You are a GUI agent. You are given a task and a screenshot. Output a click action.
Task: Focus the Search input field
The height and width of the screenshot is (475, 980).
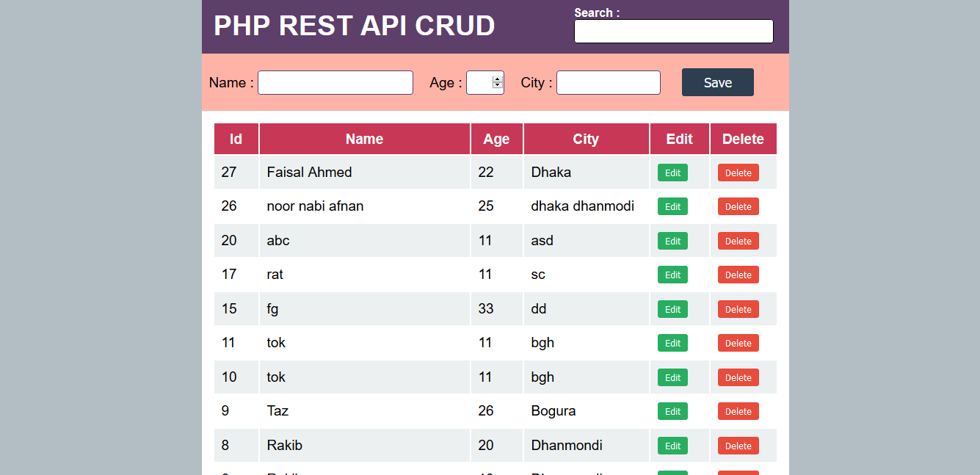(673, 32)
